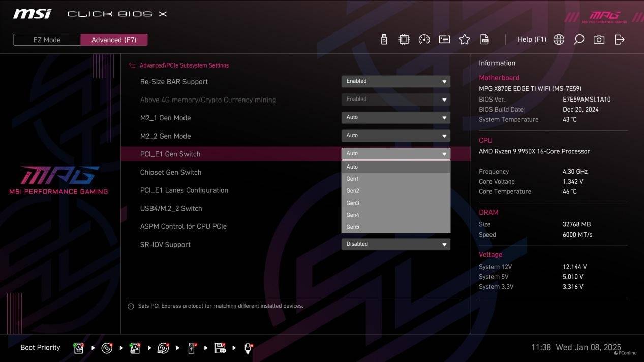Click the search magnifier icon
This screenshot has height=362, width=644.
coord(579,40)
